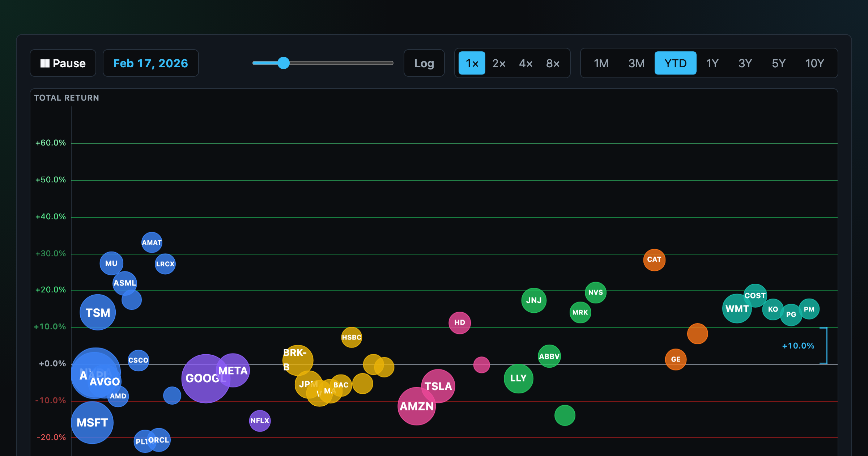
Task: Click the NVS bubble
Action: coord(596,292)
